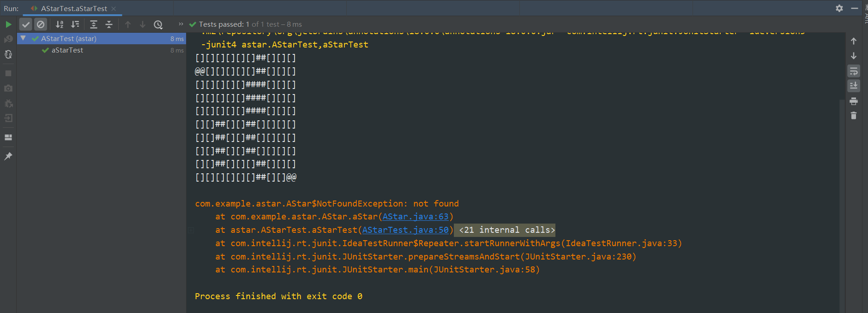Rerun the AStarTest with the green play icon
Image resolution: width=868 pixels, height=313 pixels.
[8, 24]
